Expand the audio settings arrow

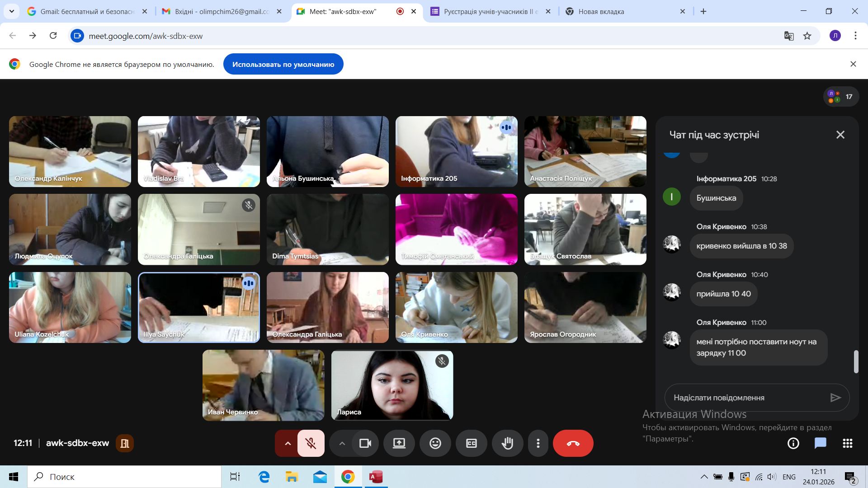point(288,443)
